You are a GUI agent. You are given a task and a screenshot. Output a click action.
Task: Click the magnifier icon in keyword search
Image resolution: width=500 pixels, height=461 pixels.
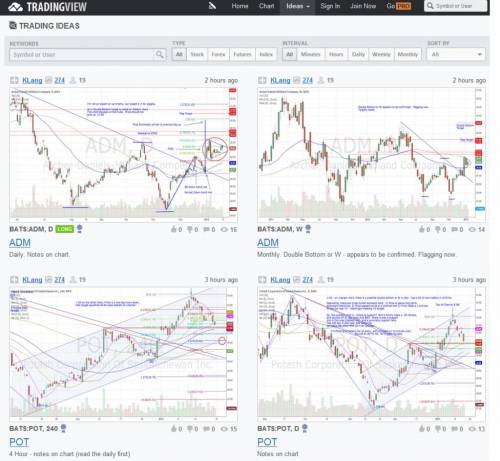(x=159, y=54)
